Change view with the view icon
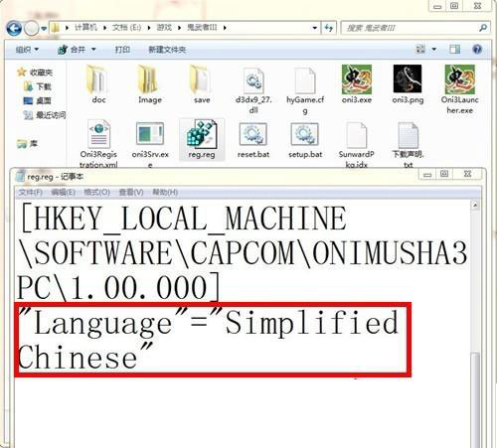This screenshot has height=448, width=497. (420, 50)
